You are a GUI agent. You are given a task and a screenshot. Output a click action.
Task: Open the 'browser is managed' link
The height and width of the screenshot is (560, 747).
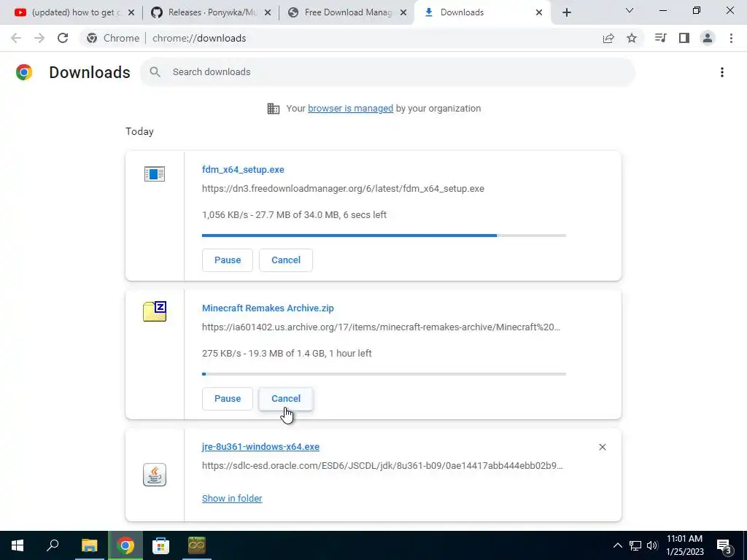click(350, 109)
